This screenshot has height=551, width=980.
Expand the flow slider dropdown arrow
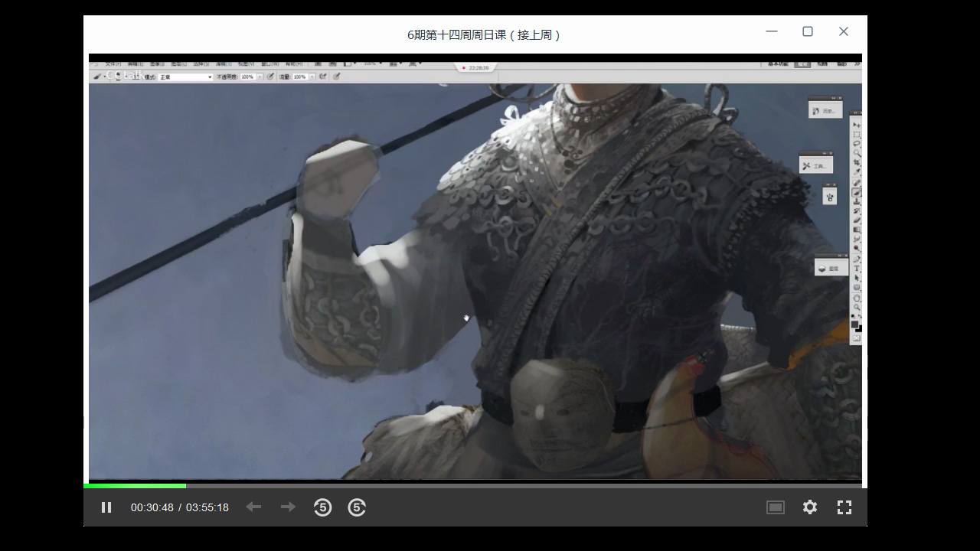coord(312,77)
